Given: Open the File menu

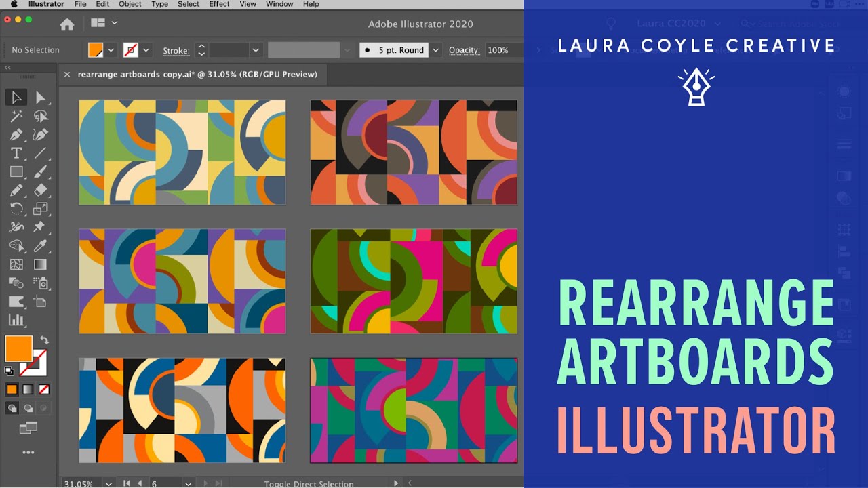Looking at the screenshot, I should tap(80, 4).
